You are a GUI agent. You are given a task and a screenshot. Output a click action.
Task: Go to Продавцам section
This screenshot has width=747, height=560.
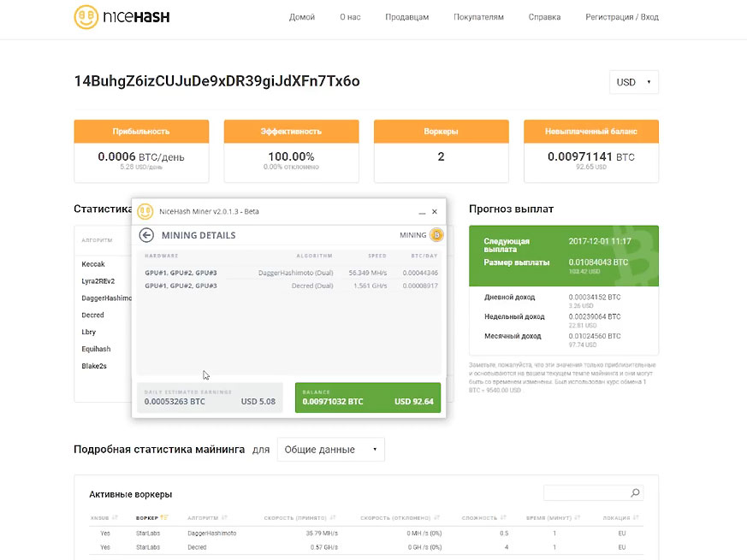coord(406,17)
